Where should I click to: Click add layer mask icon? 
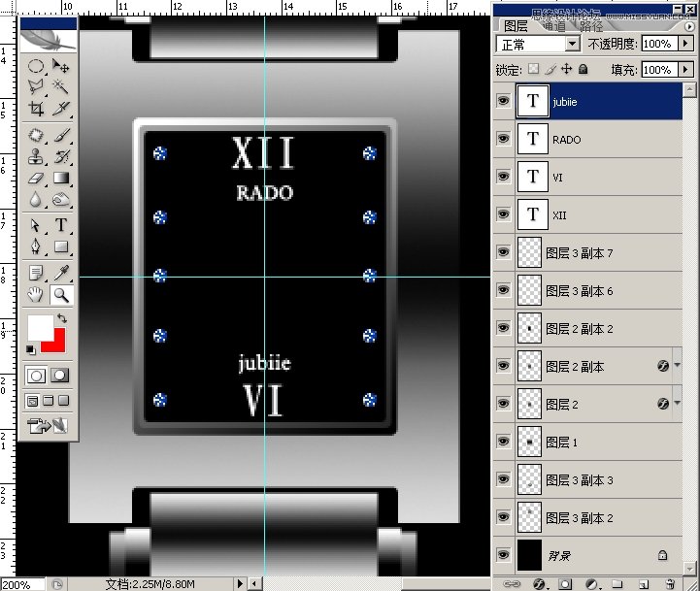click(565, 584)
